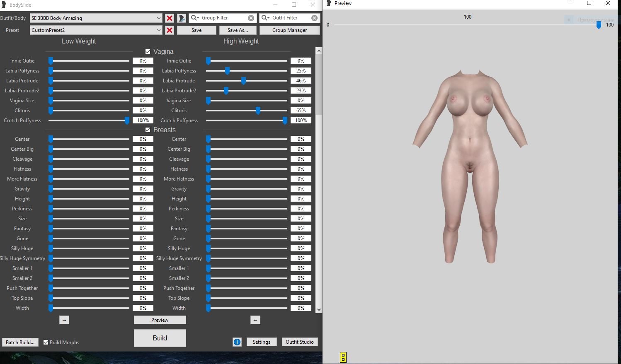The height and width of the screenshot is (364, 621).
Task: Clear the Group Filter search field
Action: point(251,18)
